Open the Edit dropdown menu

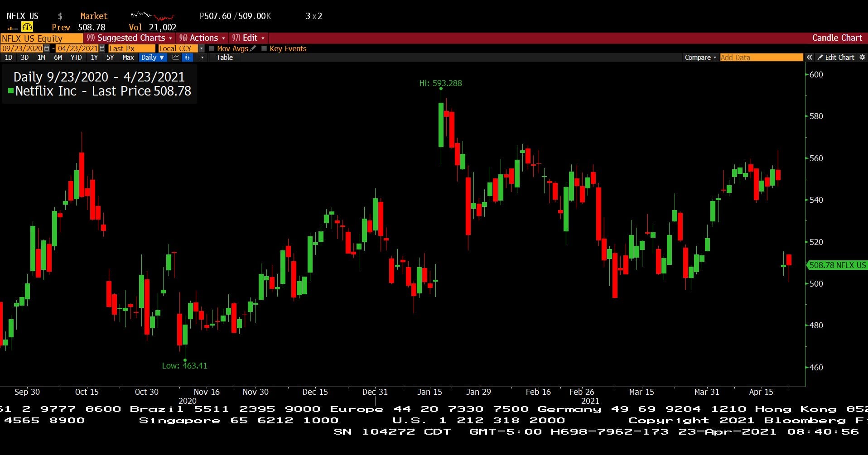248,38
